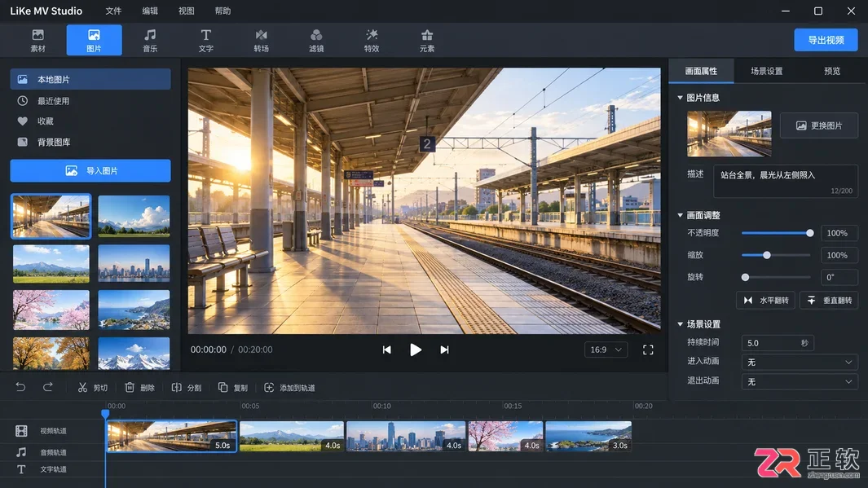Open the 特效 effects tool
Screen dimensions: 868x488
[372, 41]
